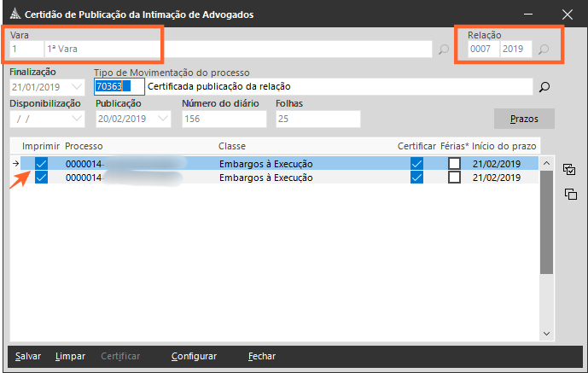
Task: Close the Certidão de Publicação window
Action: click(x=568, y=15)
